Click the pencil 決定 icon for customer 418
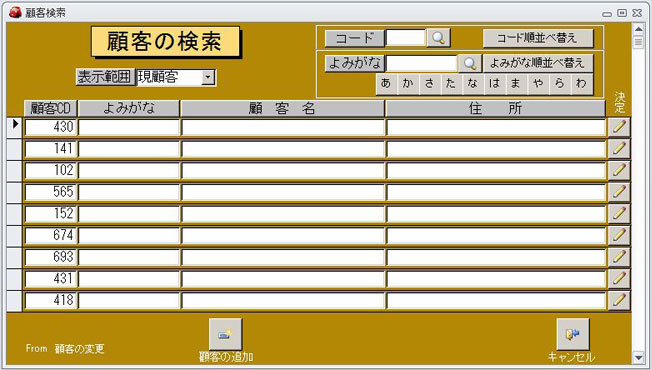 (619, 300)
